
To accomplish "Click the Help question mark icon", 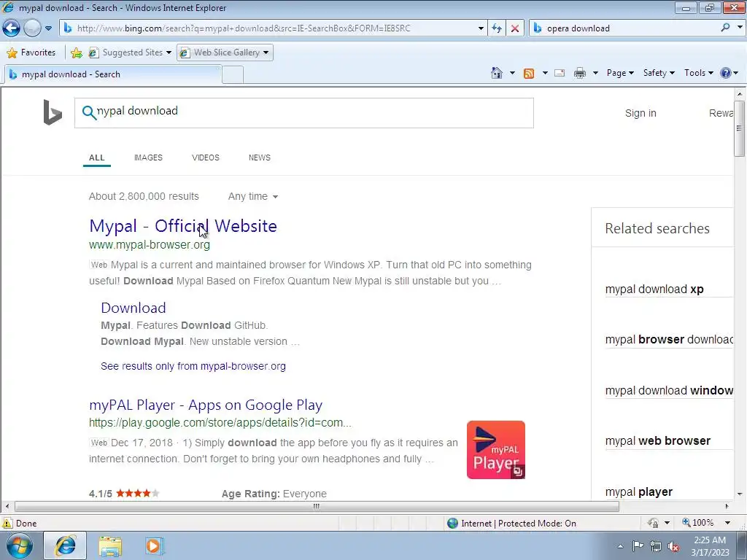I will [x=726, y=73].
